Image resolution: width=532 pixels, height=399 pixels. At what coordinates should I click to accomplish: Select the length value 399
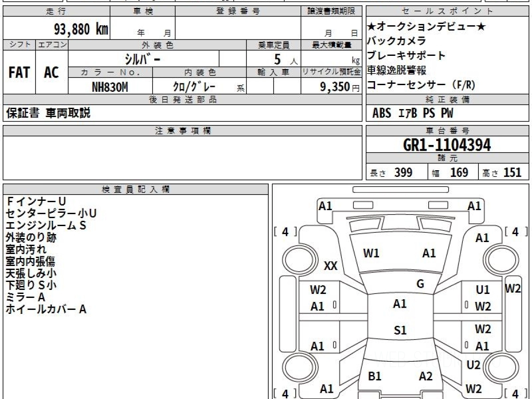pyautogui.click(x=403, y=172)
